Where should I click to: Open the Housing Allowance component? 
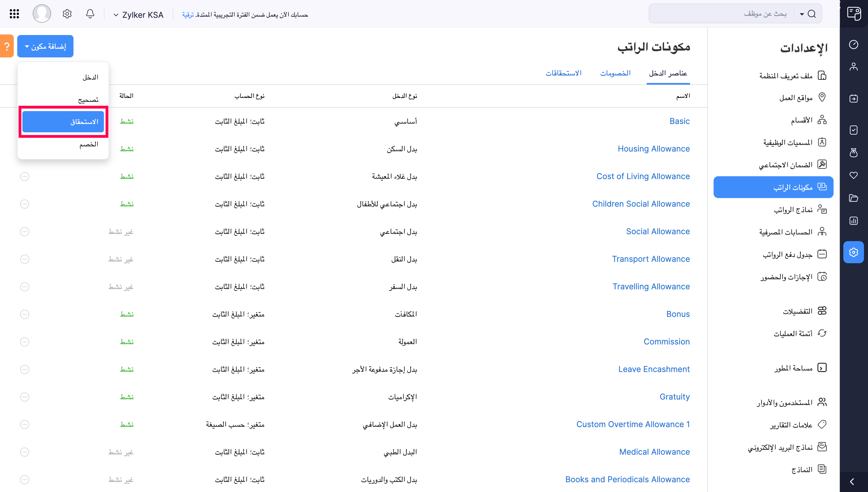pyautogui.click(x=654, y=149)
